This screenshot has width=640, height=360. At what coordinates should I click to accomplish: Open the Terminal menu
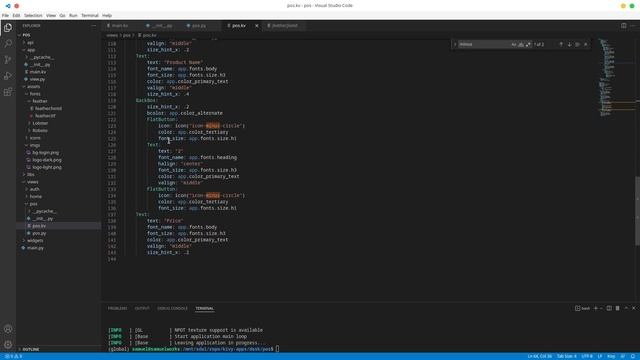pos(90,16)
